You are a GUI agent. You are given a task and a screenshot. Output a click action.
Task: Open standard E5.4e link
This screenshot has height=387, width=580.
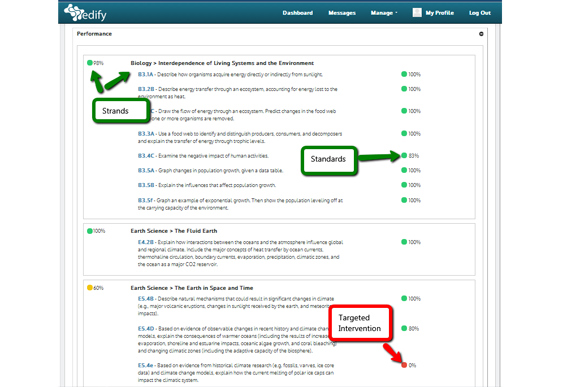pos(145,365)
